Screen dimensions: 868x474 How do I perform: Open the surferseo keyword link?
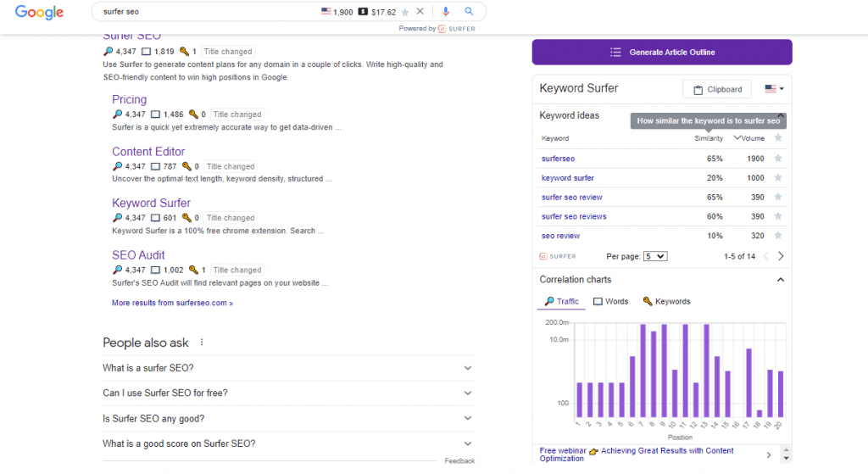558,159
